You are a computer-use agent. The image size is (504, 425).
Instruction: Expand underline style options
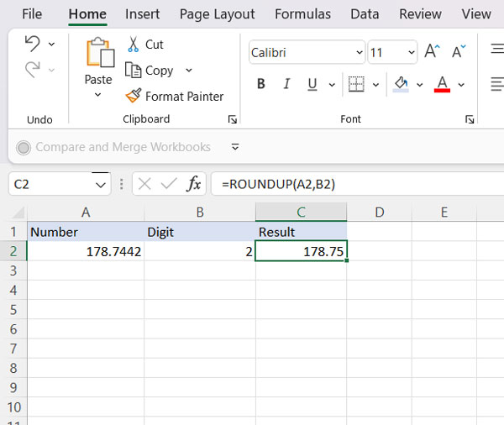point(332,85)
